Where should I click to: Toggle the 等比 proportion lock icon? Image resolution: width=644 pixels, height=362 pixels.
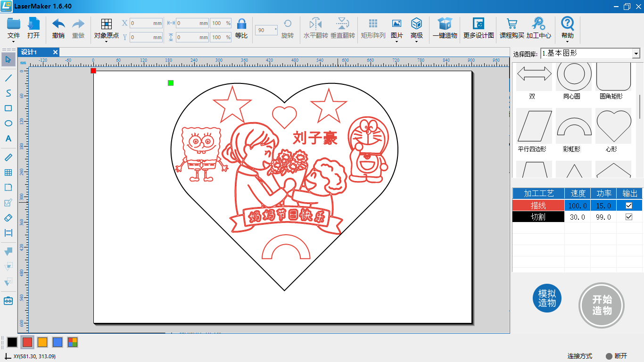241,24
